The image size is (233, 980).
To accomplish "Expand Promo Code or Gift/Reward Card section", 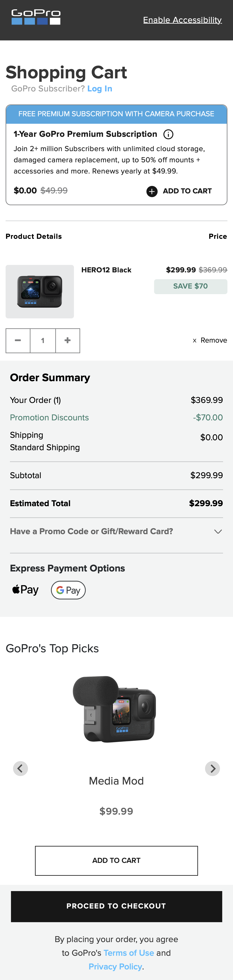I will (91, 531).
